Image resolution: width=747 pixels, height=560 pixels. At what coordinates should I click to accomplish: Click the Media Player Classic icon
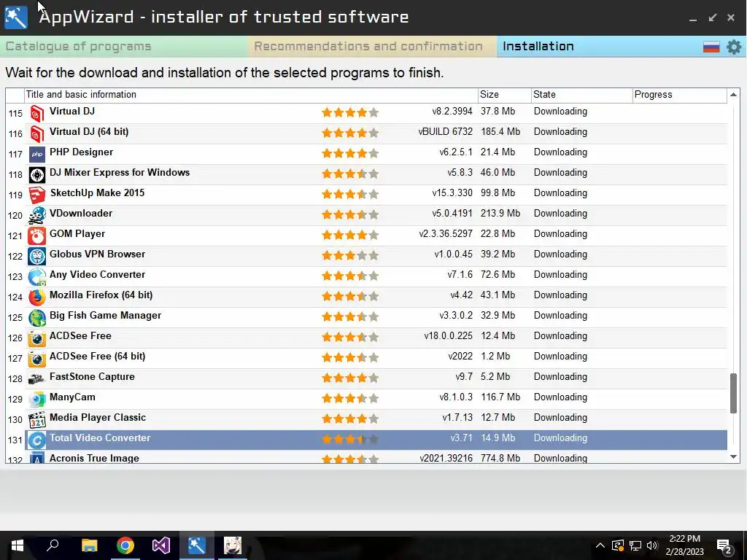pos(36,419)
